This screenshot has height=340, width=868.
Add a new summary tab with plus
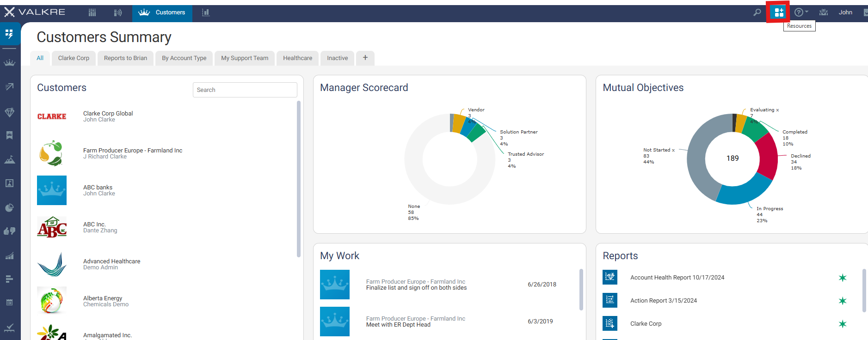[365, 58]
